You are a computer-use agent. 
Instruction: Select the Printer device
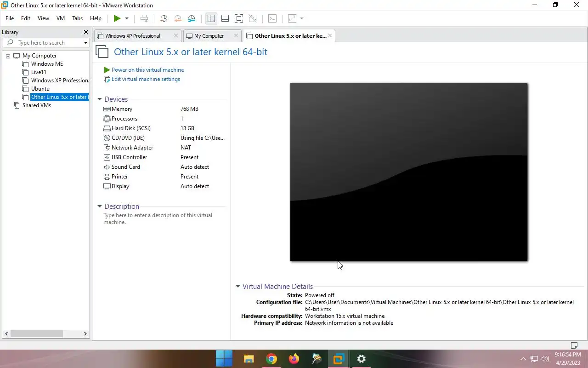coord(164,177)
